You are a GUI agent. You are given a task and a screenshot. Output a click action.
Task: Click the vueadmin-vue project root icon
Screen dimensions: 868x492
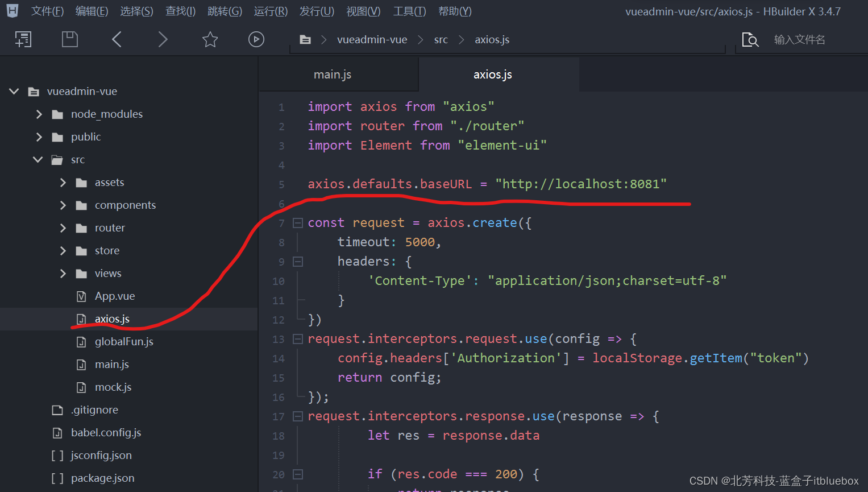(x=34, y=92)
